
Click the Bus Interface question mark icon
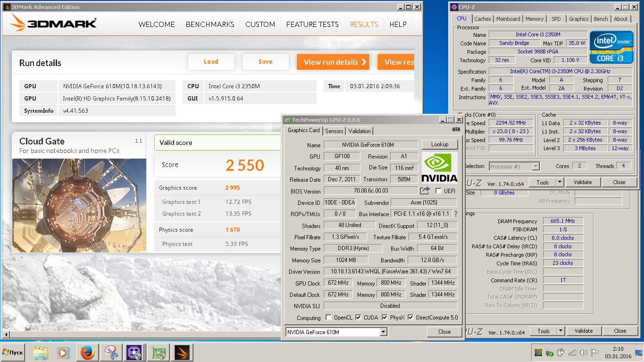tap(456, 214)
